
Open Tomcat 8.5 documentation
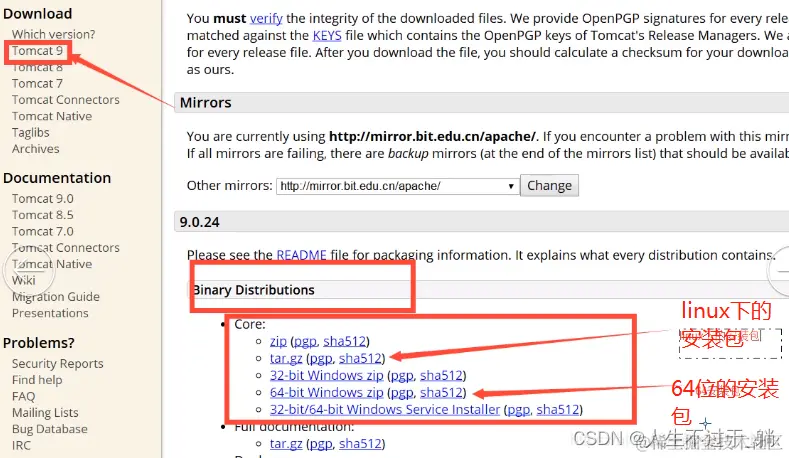click(x=43, y=215)
